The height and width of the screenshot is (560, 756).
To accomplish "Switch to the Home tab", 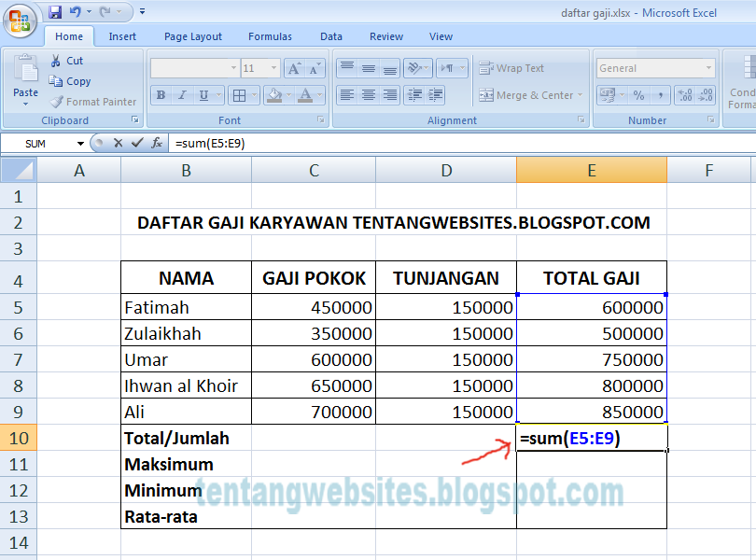I will [x=69, y=36].
